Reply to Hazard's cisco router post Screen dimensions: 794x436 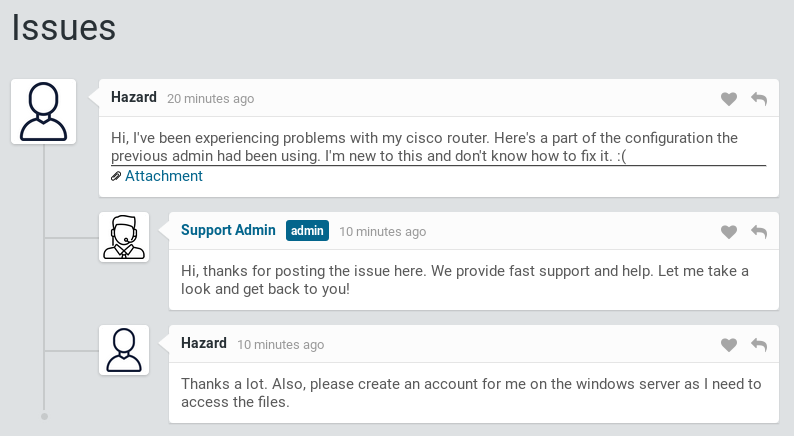(x=759, y=99)
